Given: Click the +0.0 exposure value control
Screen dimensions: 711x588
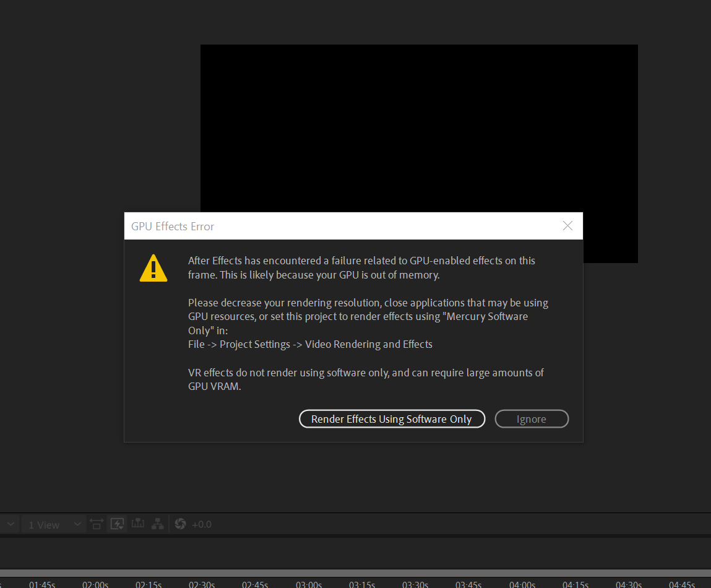Looking at the screenshot, I should click(x=202, y=524).
